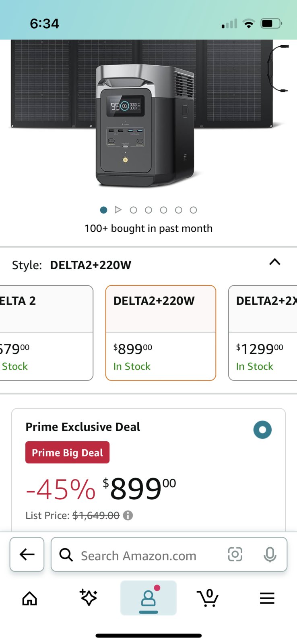Click the List Price info icon
Screen dimensions: 297x644
pos(128,515)
